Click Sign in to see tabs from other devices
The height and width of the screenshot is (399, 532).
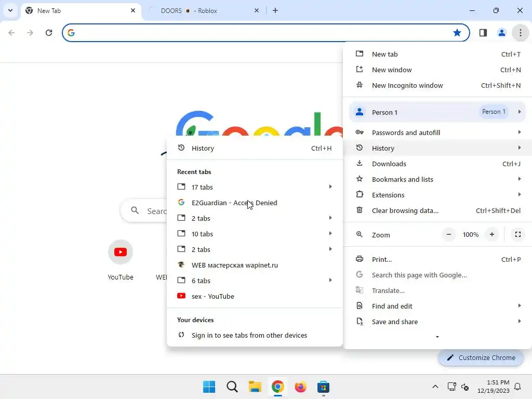click(x=255, y=335)
